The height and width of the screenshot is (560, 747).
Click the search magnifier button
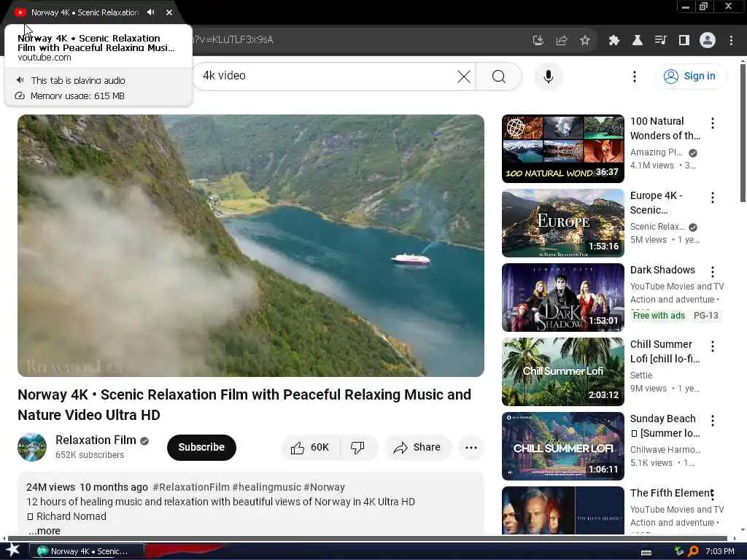coord(499,76)
